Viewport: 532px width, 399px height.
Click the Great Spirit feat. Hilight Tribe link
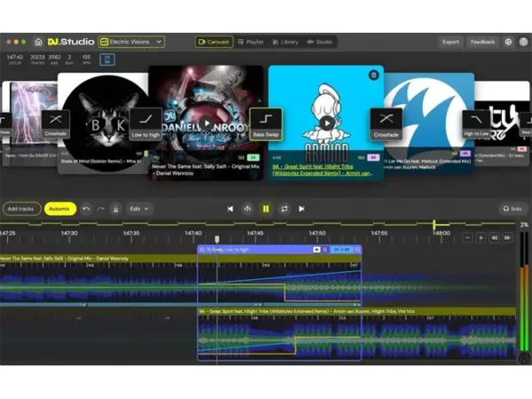[x=322, y=169]
